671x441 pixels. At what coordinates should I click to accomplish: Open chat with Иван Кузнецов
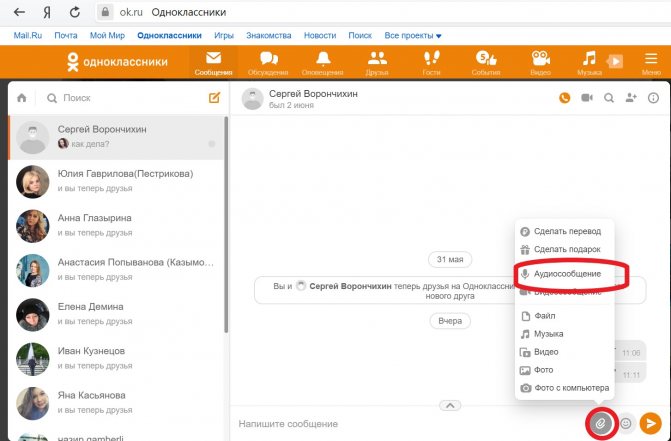116,358
